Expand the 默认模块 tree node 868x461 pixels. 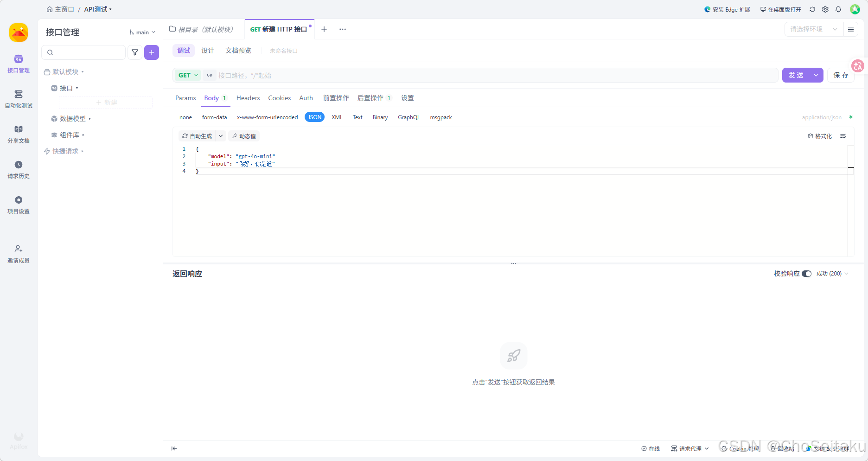pyautogui.click(x=64, y=72)
